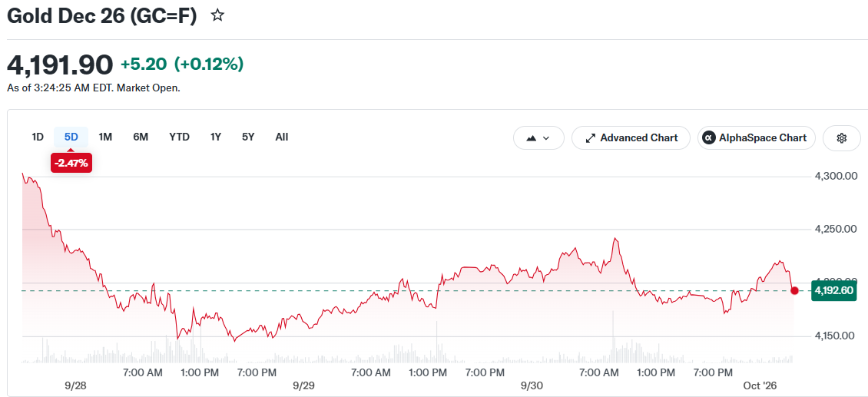Click the 9/28 date label
The height and width of the screenshot is (397, 868).
(76, 385)
